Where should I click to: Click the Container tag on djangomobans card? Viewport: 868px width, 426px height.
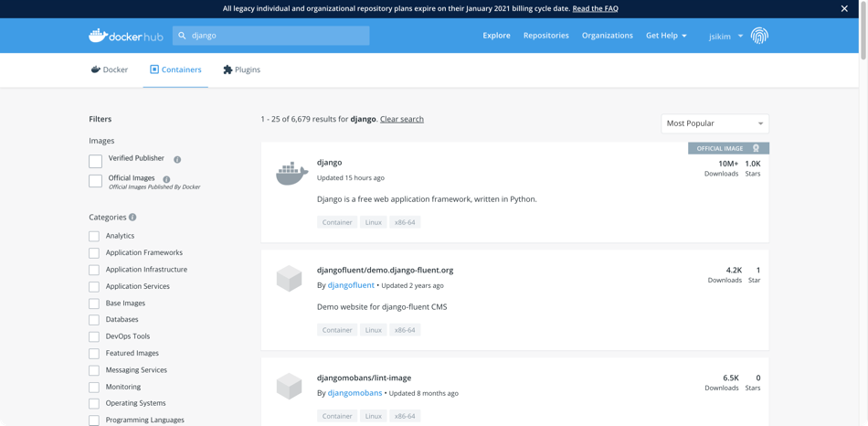pyautogui.click(x=337, y=416)
